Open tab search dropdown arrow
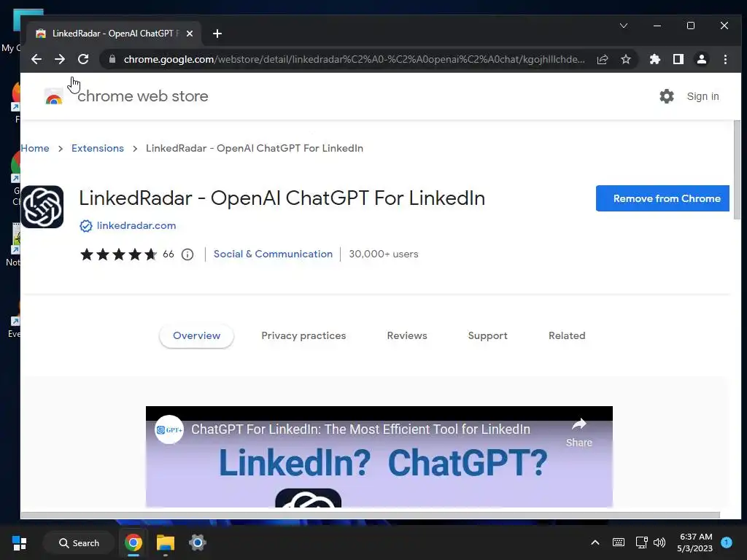 [x=624, y=26]
